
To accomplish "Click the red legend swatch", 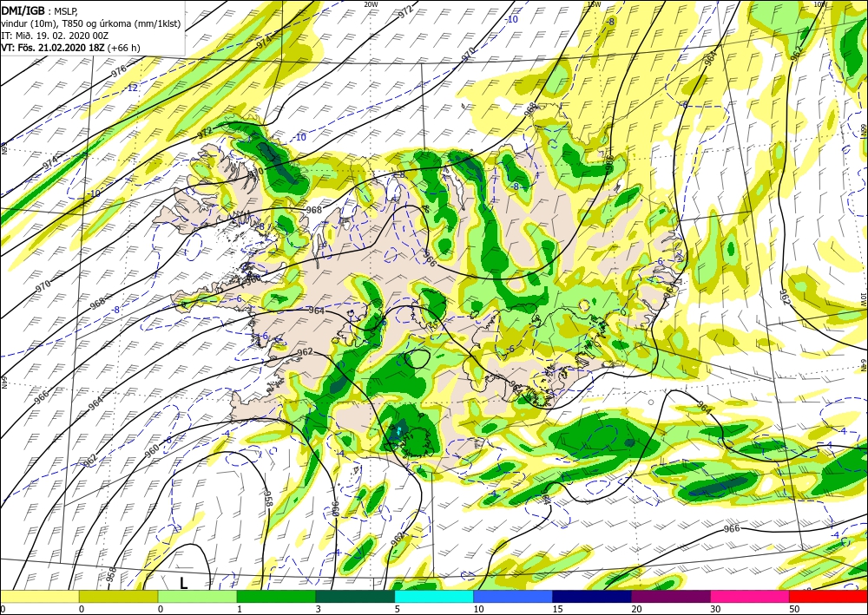I will coord(828,597).
